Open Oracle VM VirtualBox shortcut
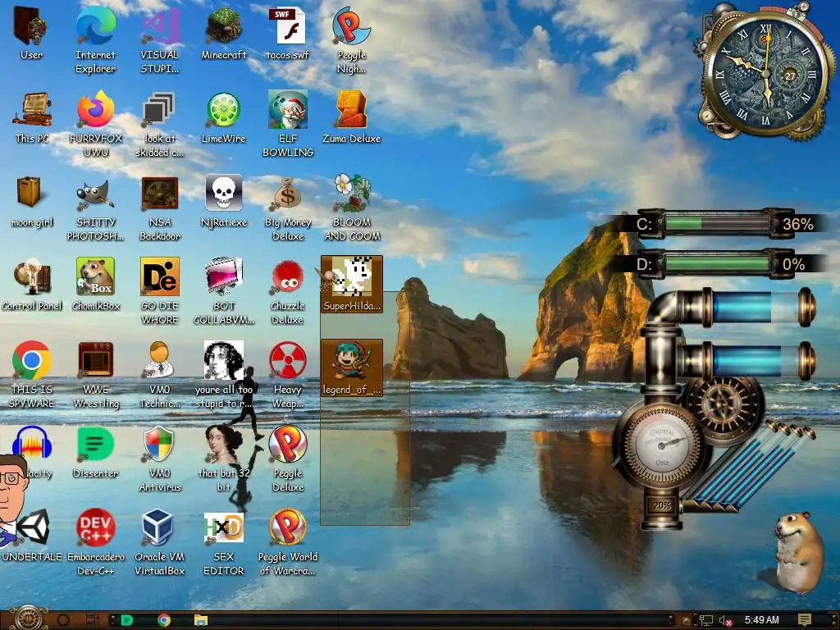The height and width of the screenshot is (630, 840). point(160,542)
